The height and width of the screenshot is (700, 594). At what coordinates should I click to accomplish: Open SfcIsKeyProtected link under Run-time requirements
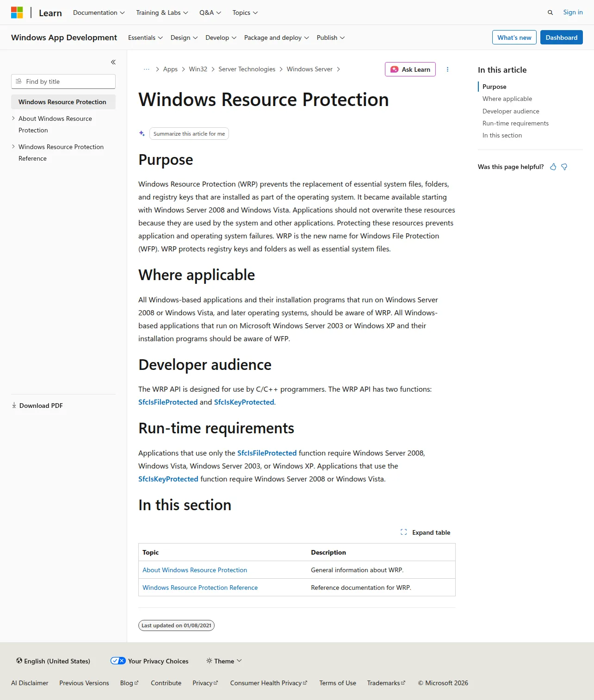168,479
